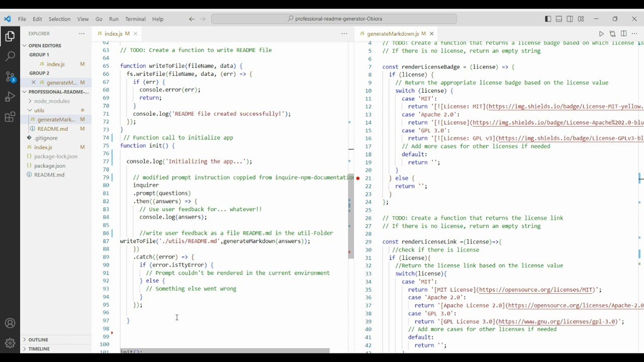Open the Customize Layout icon
644x362 pixels.
coord(581,19)
